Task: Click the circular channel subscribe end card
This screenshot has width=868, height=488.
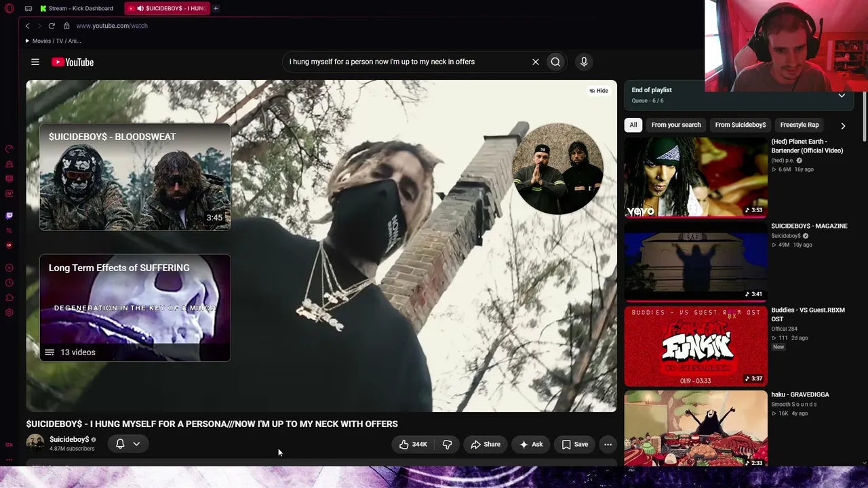Action: (x=557, y=169)
